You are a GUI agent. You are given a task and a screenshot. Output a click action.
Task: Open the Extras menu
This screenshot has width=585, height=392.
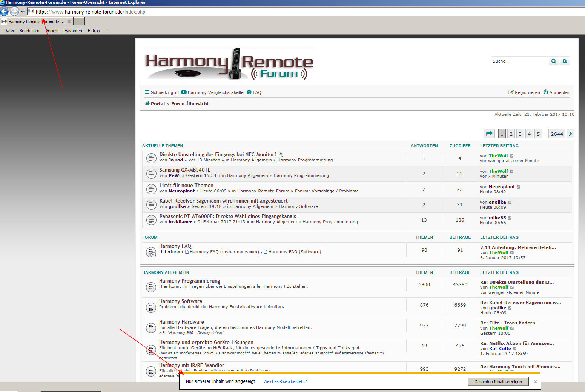pos(94,31)
